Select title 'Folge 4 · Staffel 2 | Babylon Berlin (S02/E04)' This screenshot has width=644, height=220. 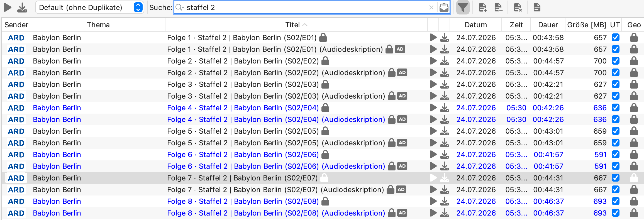click(243, 107)
